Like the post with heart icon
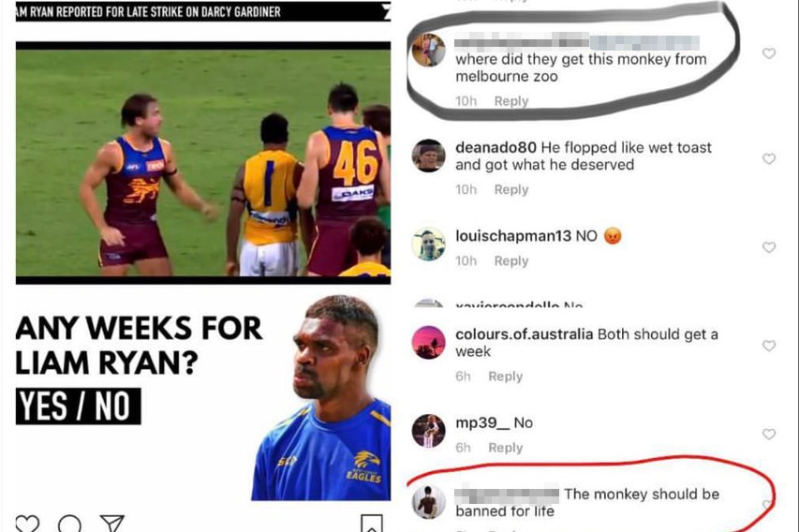This screenshot has width=799, height=532. pyautogui.click(x=27, y=525)
